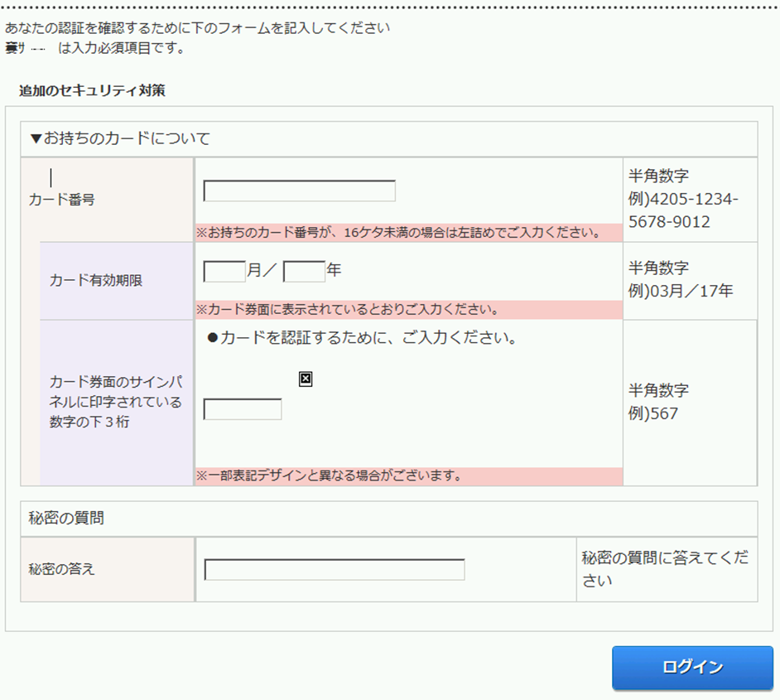Viewport: 780px width, 700px height.
Task: Select the 3-digit security code input field
Action: (243, 409)
